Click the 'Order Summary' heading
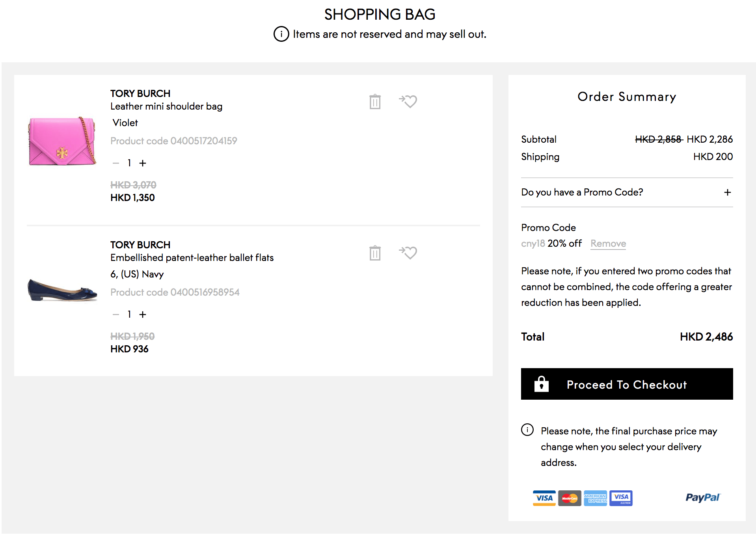 point(627,97)
